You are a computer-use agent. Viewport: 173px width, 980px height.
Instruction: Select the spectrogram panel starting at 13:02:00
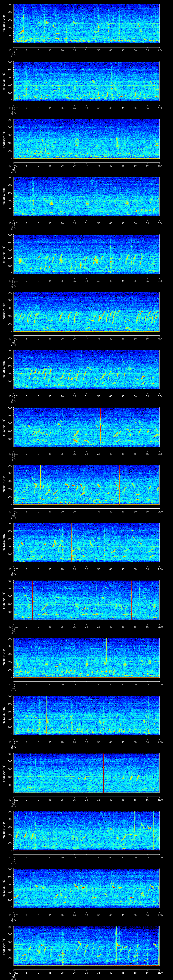(x=87, y=81)
